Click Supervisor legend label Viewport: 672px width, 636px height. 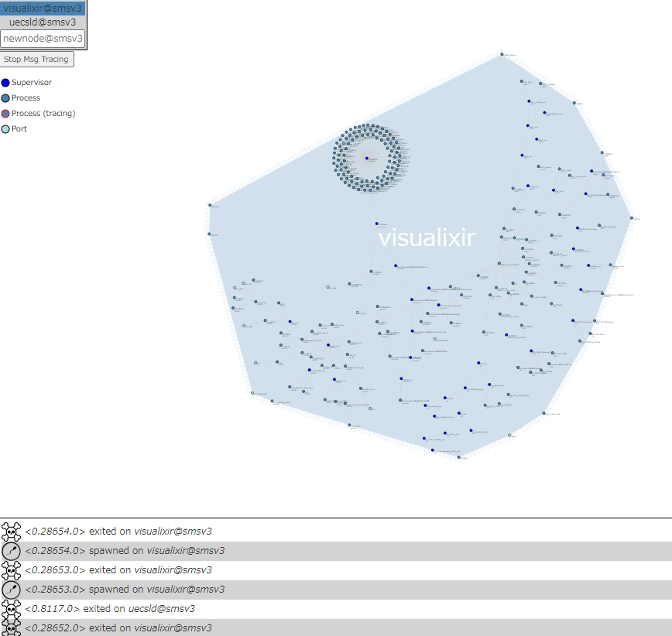[32, 83]
